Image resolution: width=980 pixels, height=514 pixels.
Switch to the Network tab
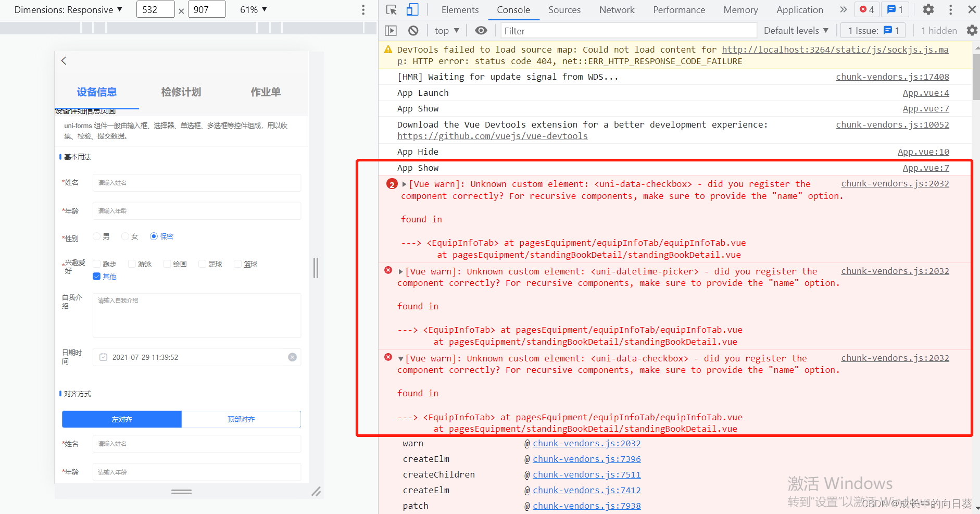click(617, 9)
